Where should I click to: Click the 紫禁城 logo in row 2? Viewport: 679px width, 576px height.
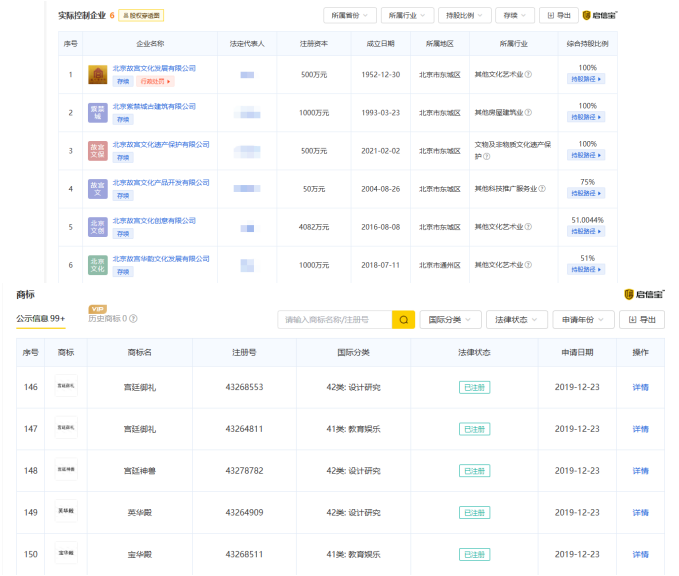[97, 113]
